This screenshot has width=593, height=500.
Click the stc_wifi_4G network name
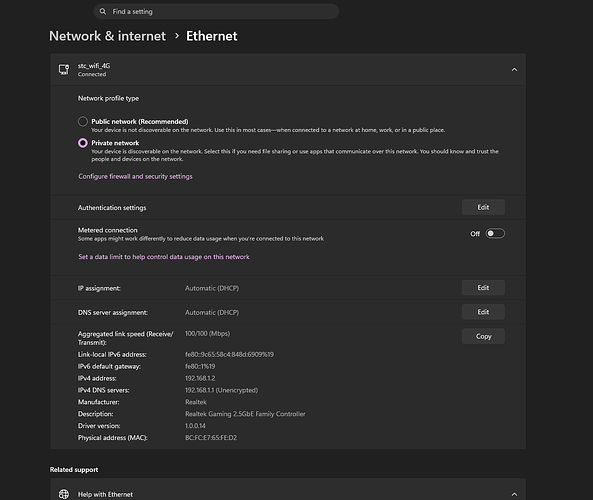[94, 66]
